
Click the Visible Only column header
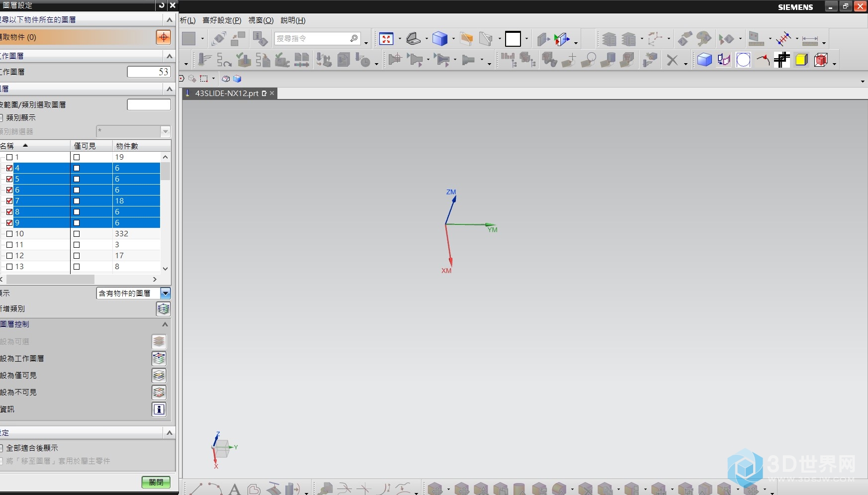pos(92,146)
